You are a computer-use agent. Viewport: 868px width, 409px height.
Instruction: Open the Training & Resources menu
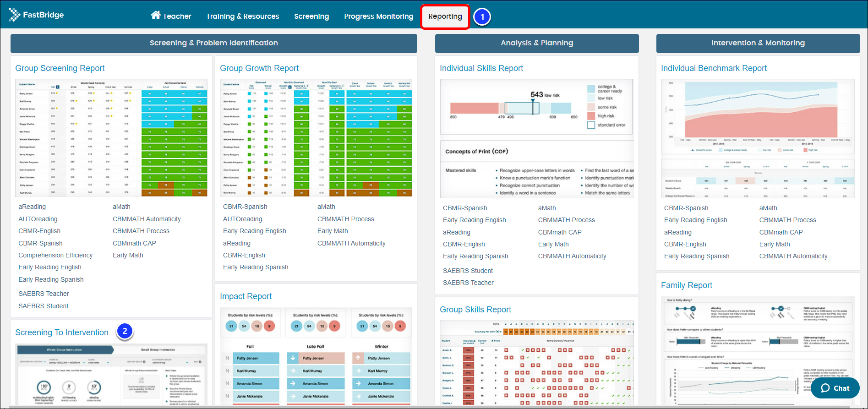[242, 16]
